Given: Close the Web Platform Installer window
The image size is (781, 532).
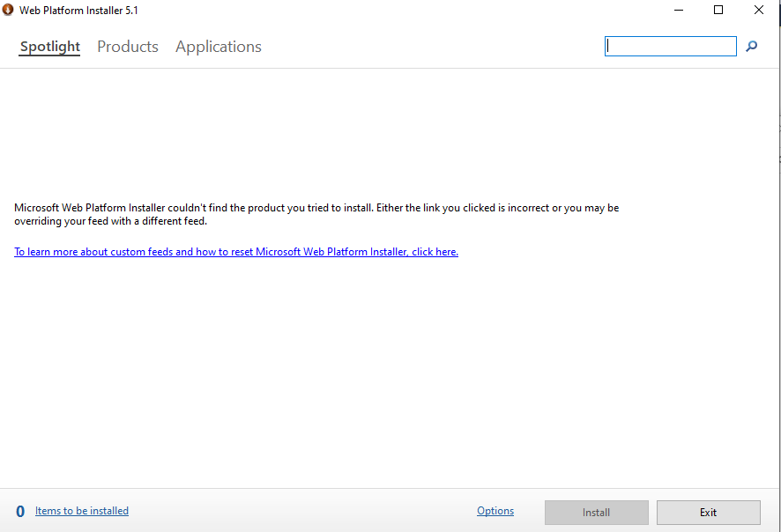Looking at the screenshot, I should [759, 10].
